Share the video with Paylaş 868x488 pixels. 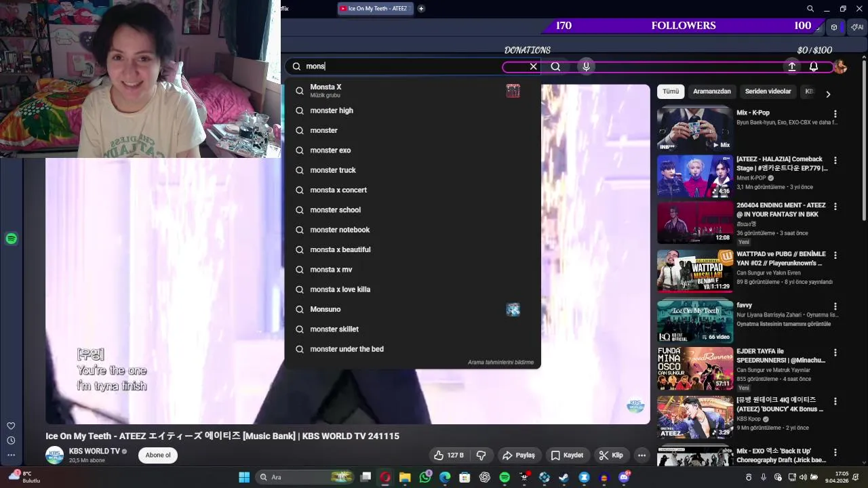pyautogui.click(x=519, y=455)
